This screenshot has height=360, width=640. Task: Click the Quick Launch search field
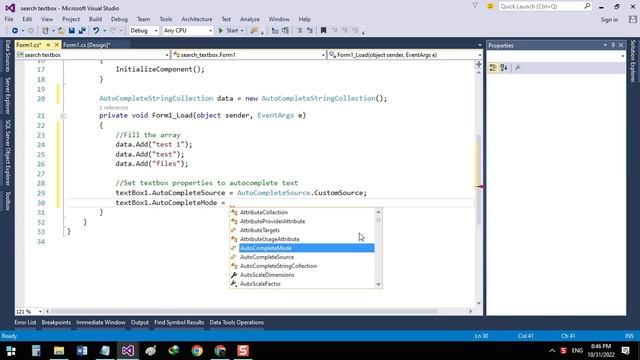(545, 7)
